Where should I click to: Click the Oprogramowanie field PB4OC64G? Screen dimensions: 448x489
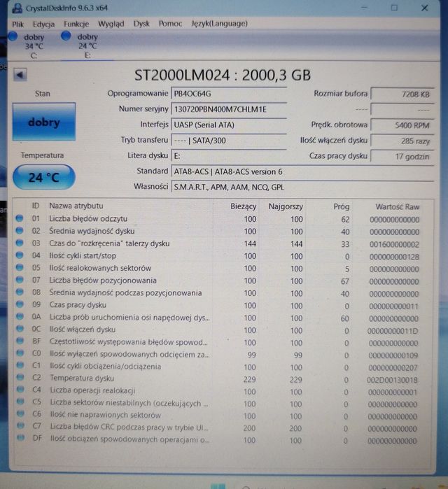229,94
